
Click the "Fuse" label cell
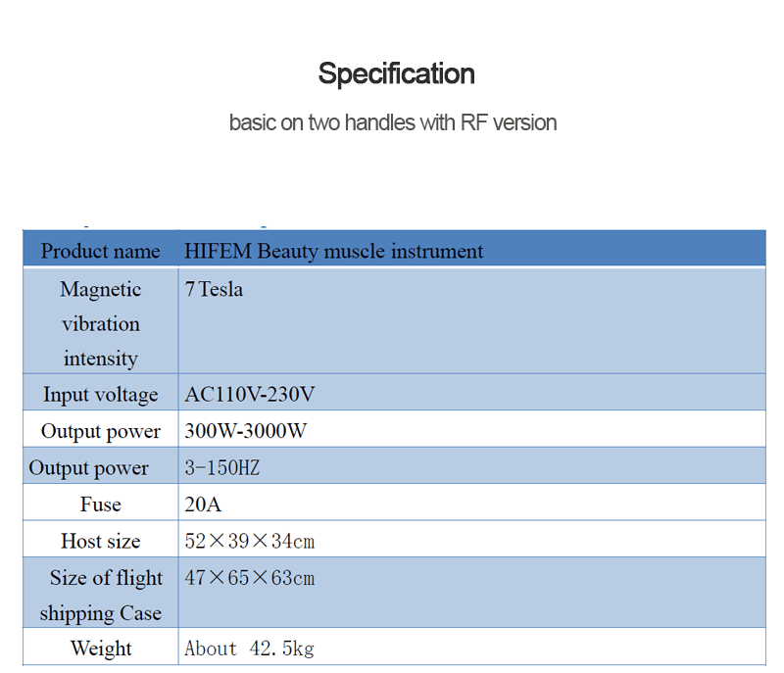point(100,505)
